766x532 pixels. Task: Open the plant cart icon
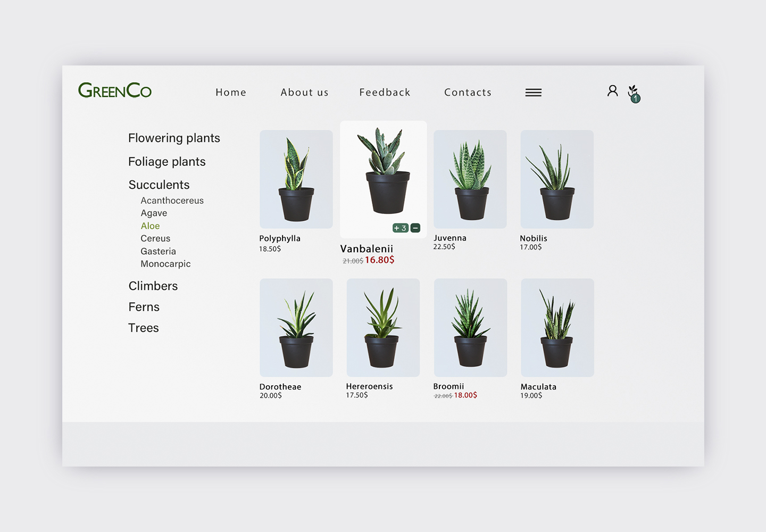634,93
